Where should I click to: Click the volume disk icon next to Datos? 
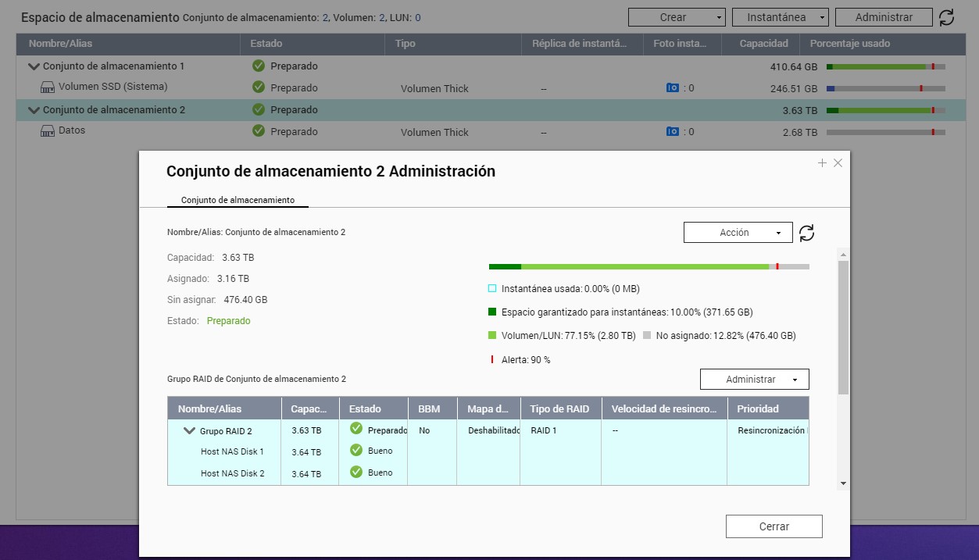click(x=47, y=131)
